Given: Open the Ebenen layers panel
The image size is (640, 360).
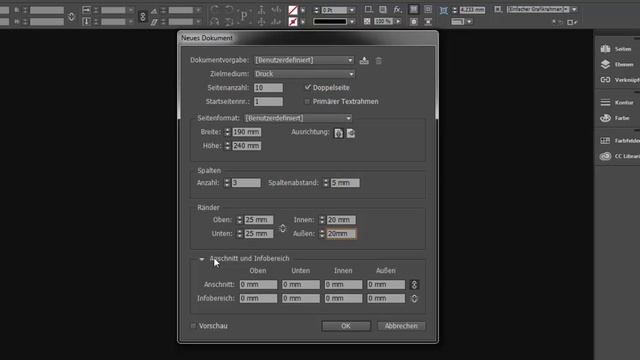Looking at the screenshot, I should [x=618, y=64].
